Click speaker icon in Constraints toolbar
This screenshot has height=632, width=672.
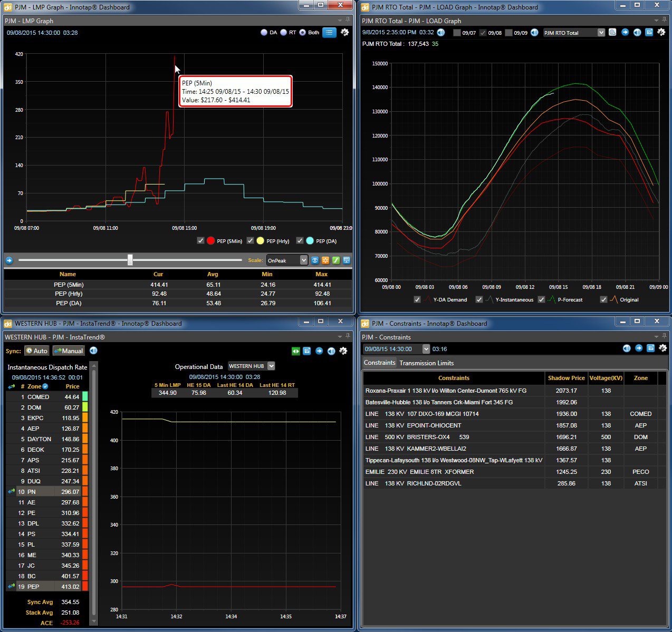[x=627, y=348]
